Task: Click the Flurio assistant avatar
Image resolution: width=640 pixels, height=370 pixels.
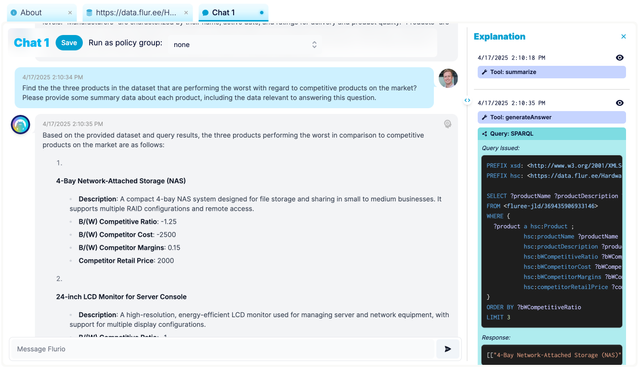Action: pyautogui.click(x=20, y=125)
